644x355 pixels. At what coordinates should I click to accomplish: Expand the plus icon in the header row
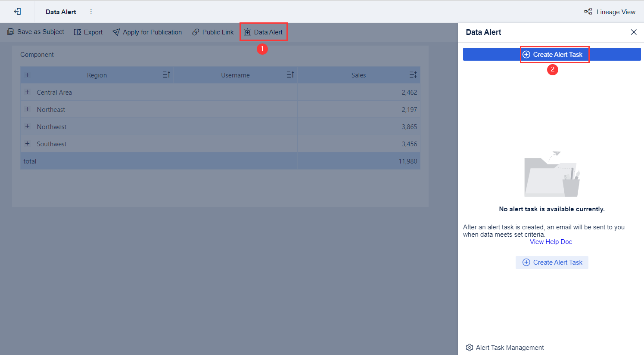pyautogui.click(x=28, y=74)
